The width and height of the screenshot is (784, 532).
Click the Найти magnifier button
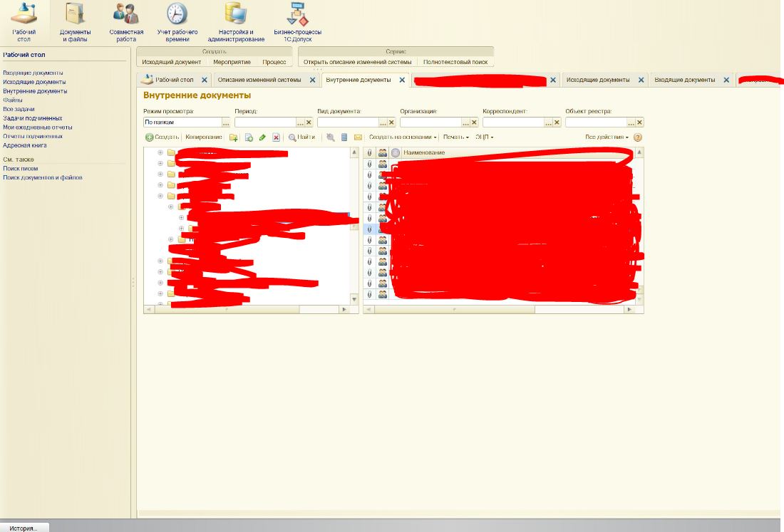[x=301, y=137]
